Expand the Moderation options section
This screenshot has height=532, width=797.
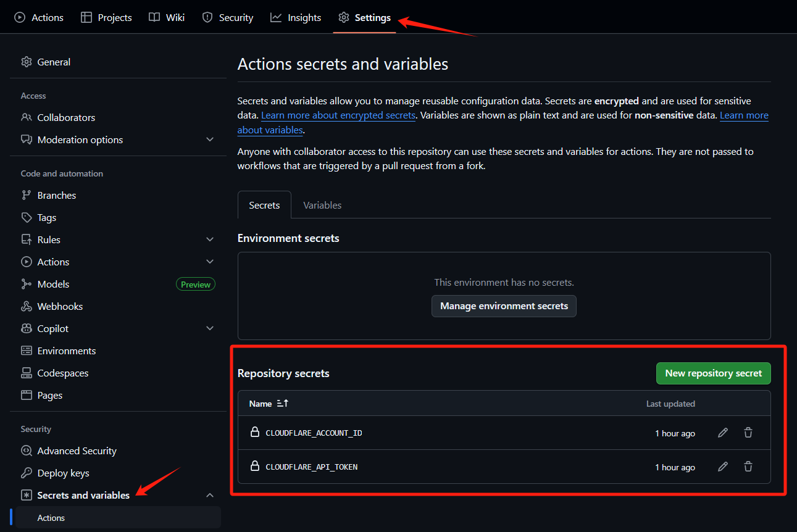tap(210, 139)
